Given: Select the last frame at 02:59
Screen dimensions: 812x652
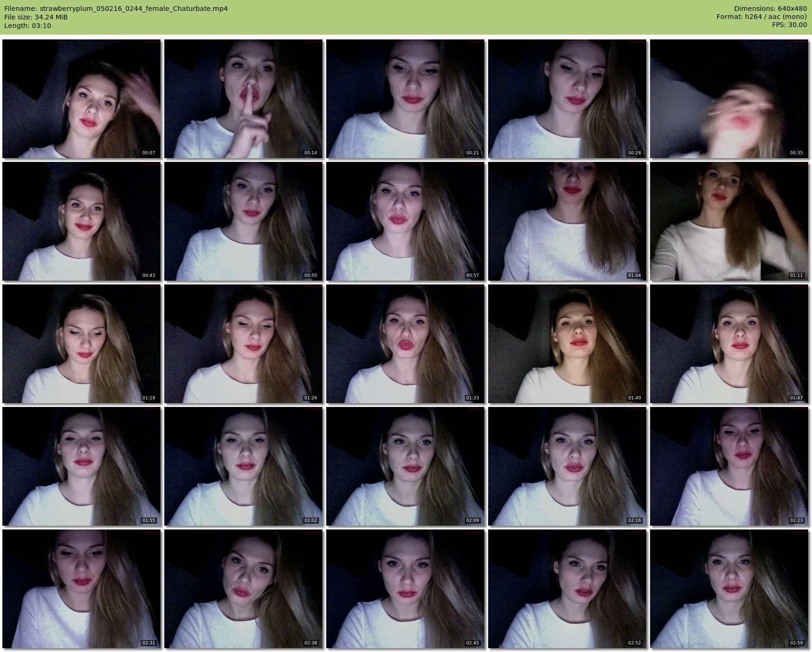Looking at the screenshot, I should [x=729, y=589].
